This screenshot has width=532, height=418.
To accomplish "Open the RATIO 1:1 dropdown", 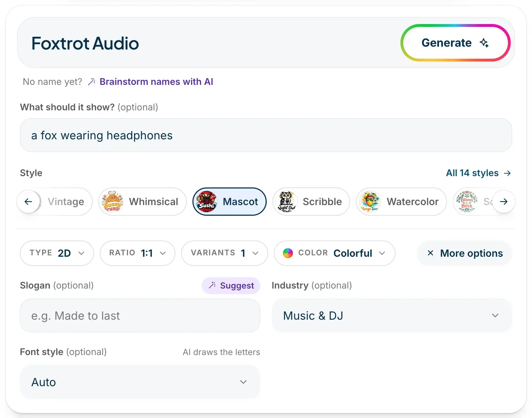I will (138, 253).
